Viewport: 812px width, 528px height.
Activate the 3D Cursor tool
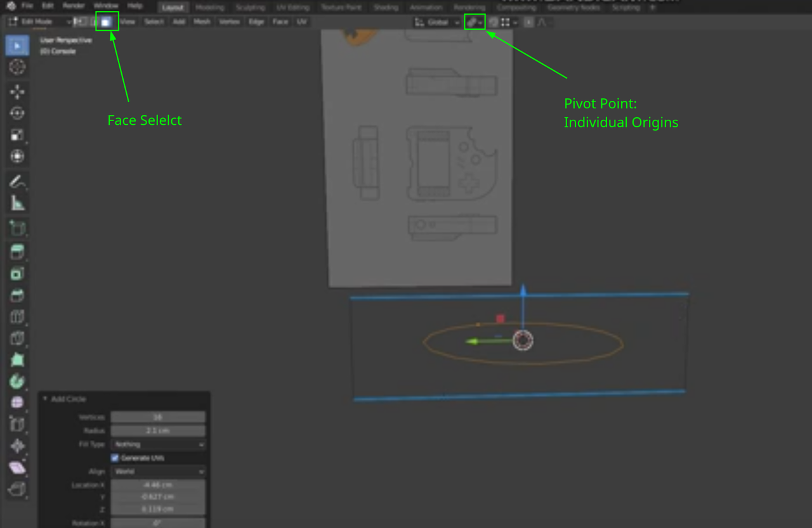(17, 67)
